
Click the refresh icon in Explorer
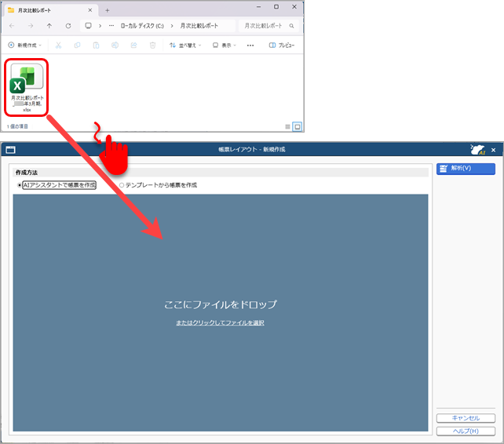pos(68,26)
